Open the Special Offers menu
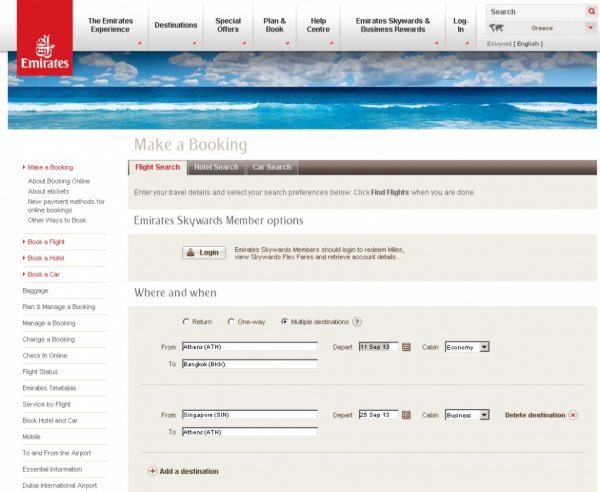This screenshot has height=492, width=600. click(228, 25)
